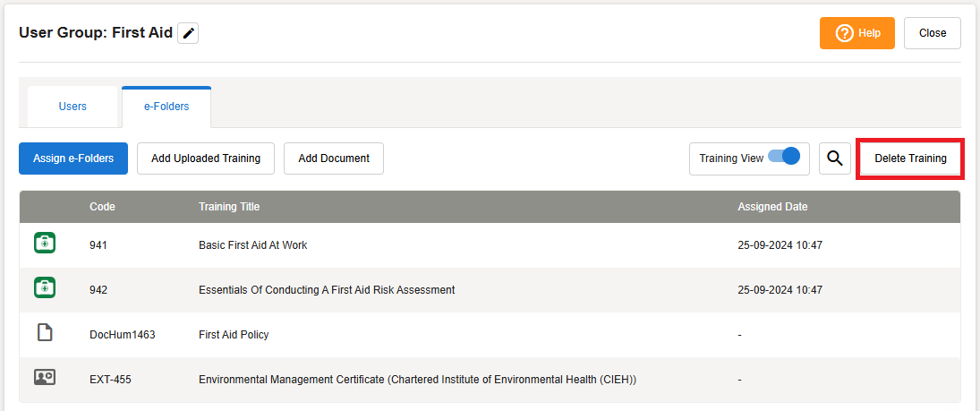Click the Add Document button
The width and height of the screenshot is (980, 411).
tap(334, 158)
